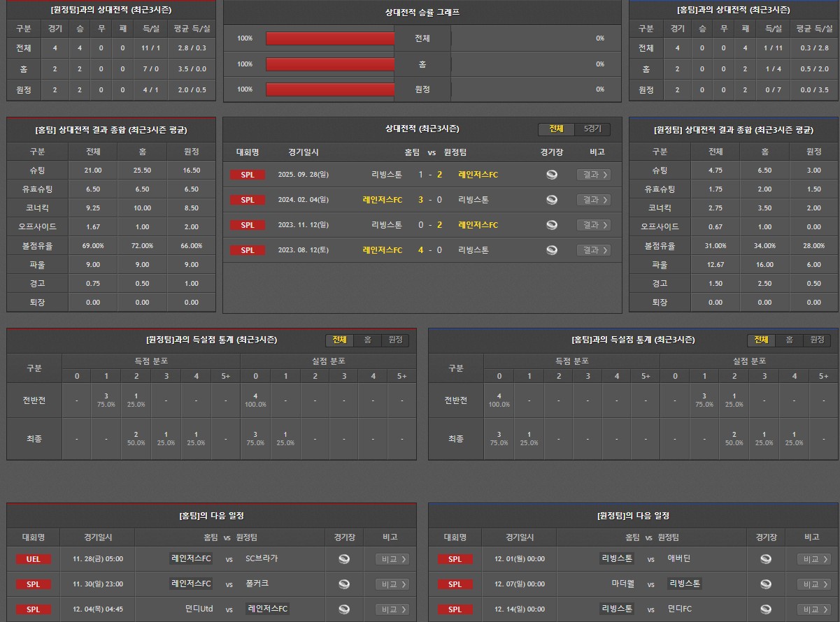Viewport: 840px width, 622px height.
Task: Open 비교 for 레인저스FC vs SC브라가
Action: point(392,559)
